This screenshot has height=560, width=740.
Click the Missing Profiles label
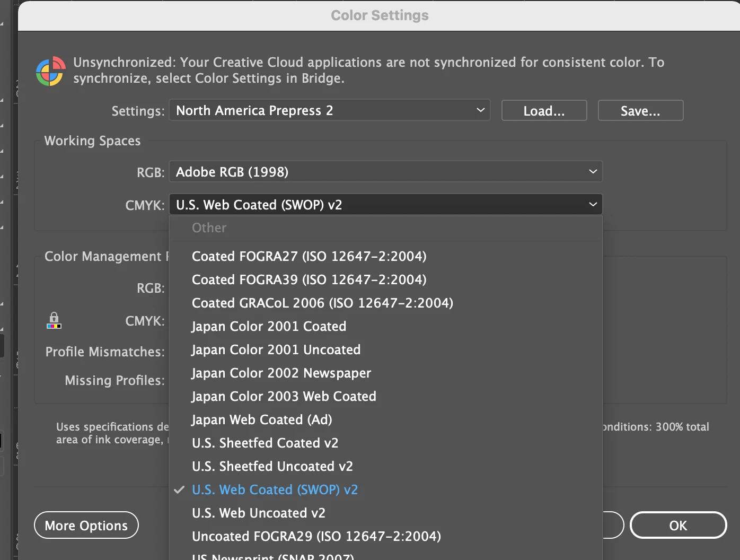tap(114, 380)
